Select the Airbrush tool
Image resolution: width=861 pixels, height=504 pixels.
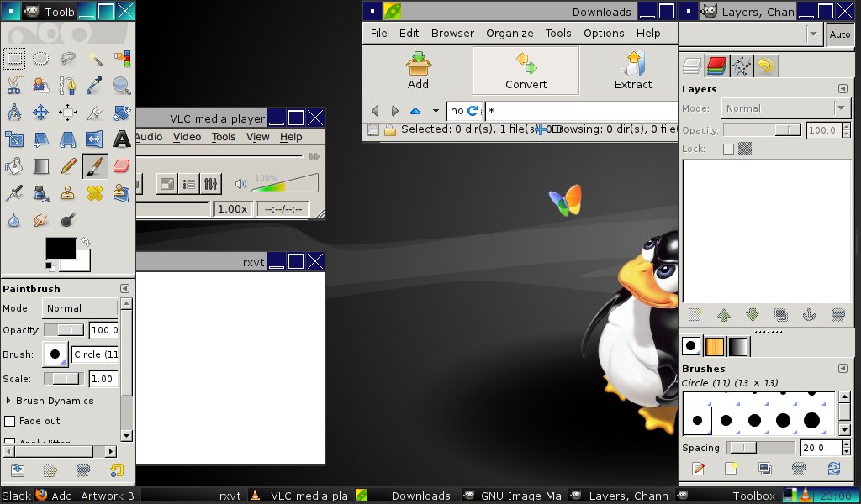[x=14, y=193]
